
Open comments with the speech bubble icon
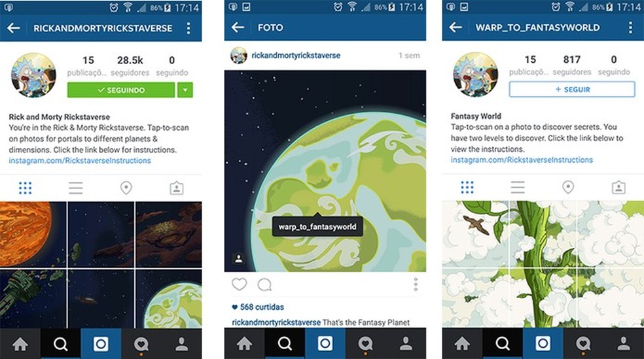coord(264,284)
